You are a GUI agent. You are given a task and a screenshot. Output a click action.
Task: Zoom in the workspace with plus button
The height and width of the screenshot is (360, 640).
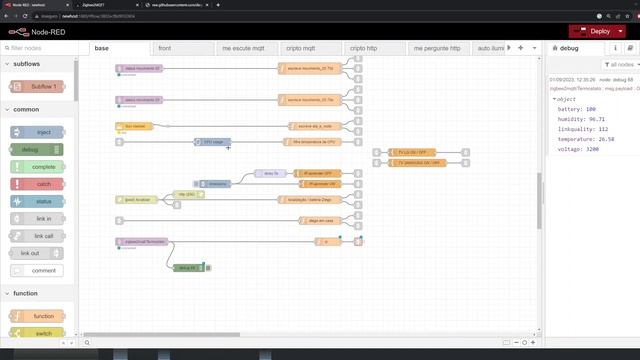pos(533,342)
